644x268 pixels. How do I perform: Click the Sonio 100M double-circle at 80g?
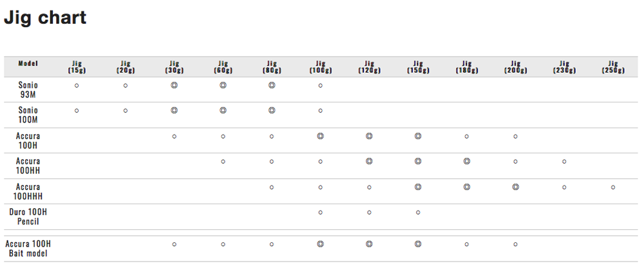(x=272, y=111)
